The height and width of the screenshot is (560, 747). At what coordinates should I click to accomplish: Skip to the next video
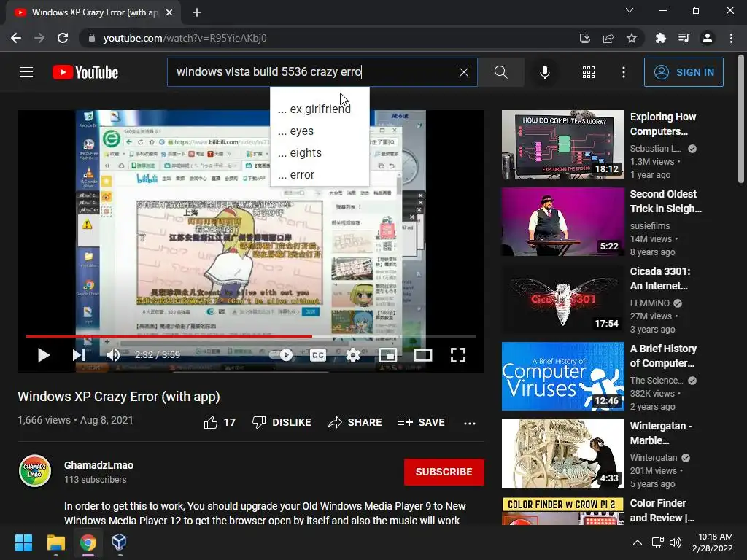[79, 355]
